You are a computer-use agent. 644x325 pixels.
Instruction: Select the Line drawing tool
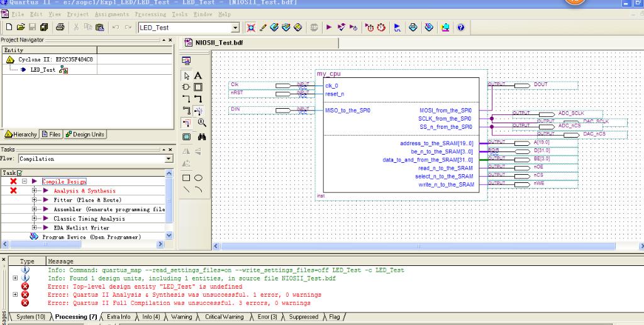tap(186, 190)
